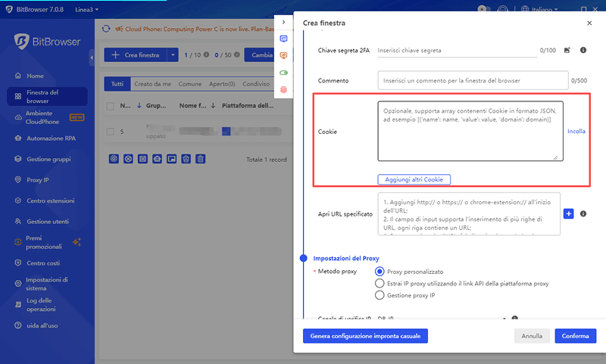Switch to the Aperto(0) tab
This screenshot has height=364, width=606.
pos(222,84)
